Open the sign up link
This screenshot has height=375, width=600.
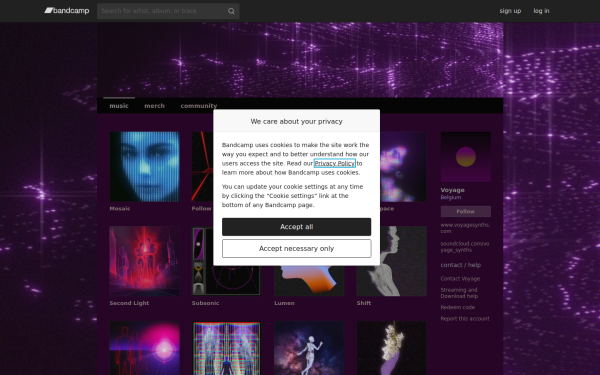[x=510, y=11]
